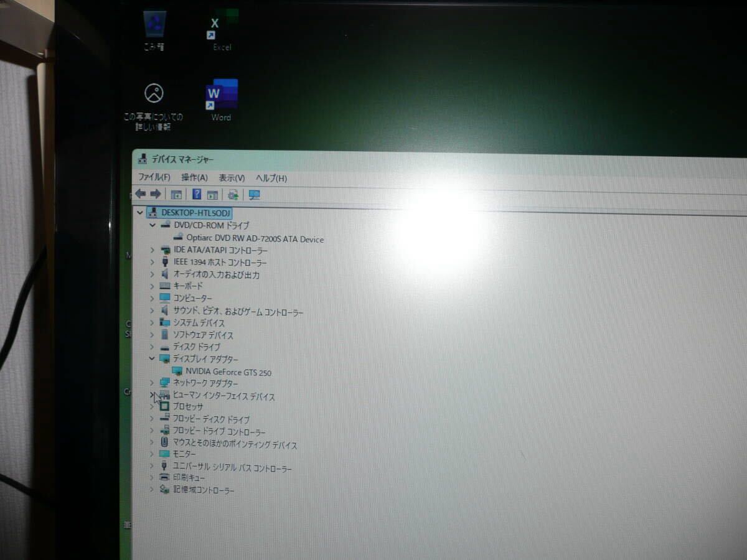Collapse the DVD/CD-ROM ドライブ category
The image size is (747, 560).
pos(152,225)
